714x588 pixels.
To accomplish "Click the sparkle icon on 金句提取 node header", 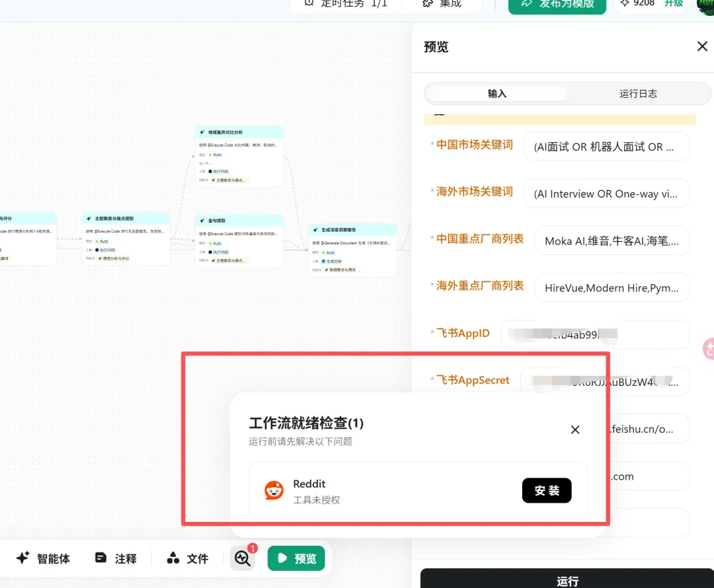I will pyautogui.click(x=202, y=221).
